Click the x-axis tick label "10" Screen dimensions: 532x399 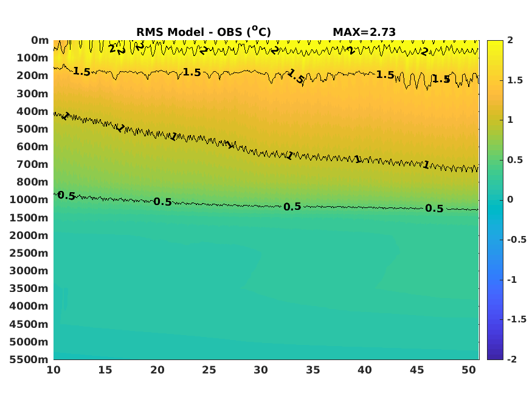click(54, 370)
